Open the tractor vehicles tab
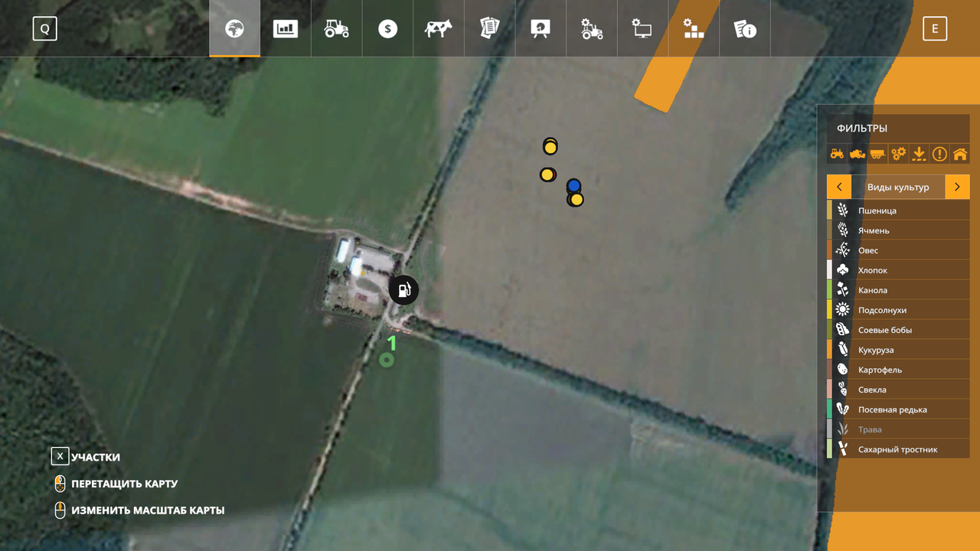Image resolution: width=980 pixels, height=551 pixels. click(x=337, y=28)
